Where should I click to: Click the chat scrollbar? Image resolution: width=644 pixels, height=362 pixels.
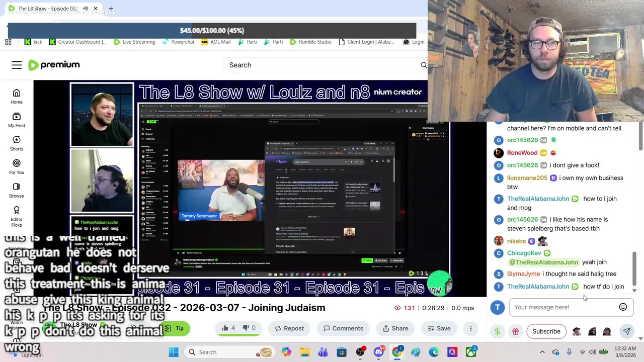point(634,267)
